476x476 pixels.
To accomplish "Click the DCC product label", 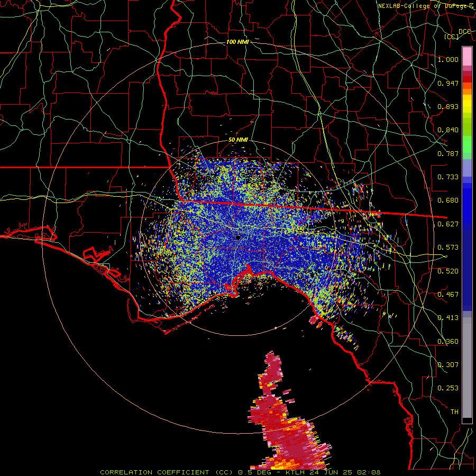I will (x=464, y=31).
